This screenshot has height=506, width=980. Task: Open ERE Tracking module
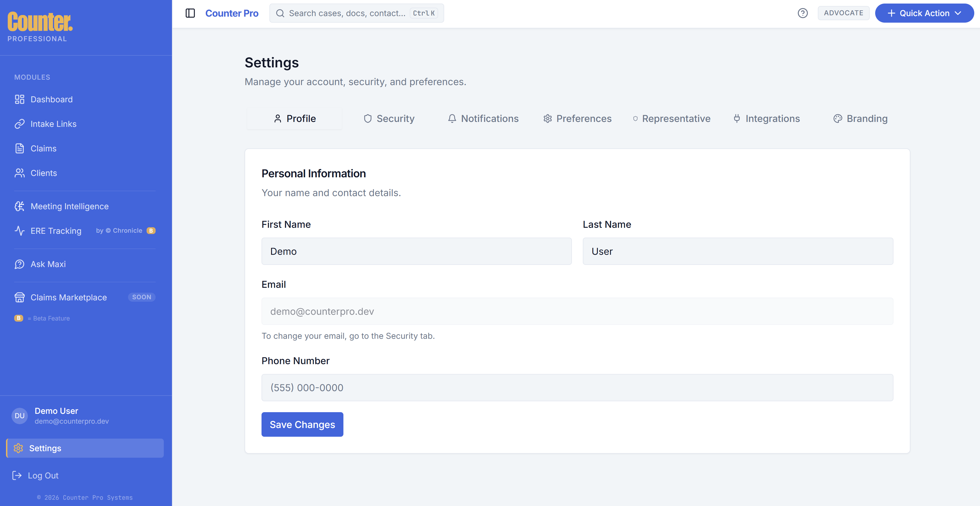tap(55, 231)
